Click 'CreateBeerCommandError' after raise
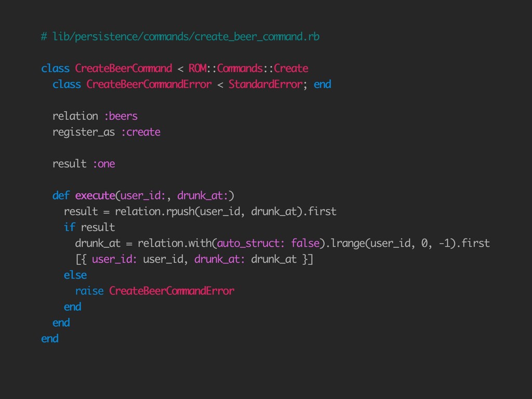This screenshot has height=399, width=532. (171, 291)
